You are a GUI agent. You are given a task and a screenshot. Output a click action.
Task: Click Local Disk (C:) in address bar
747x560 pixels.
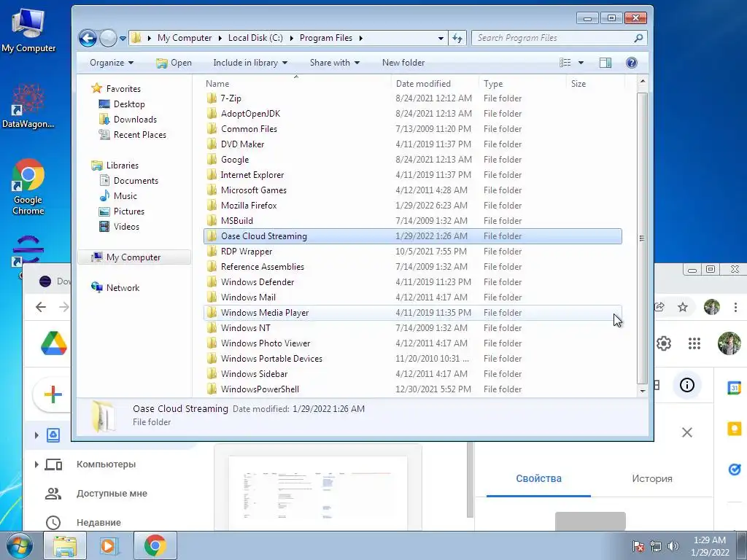(x=255, y=38)
